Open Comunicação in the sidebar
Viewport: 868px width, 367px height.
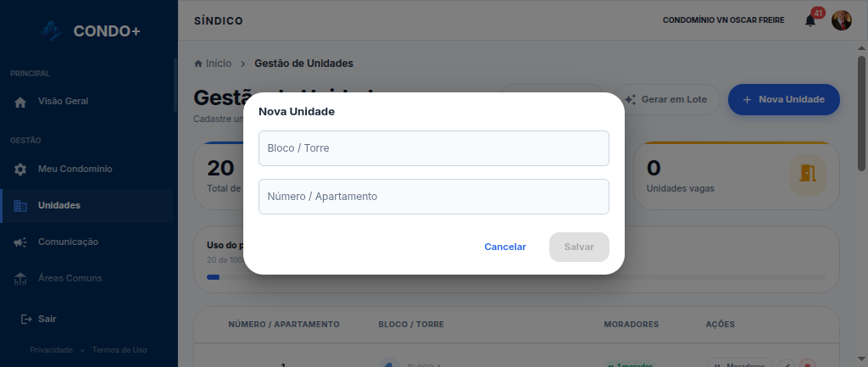click(x=87, y=242)
